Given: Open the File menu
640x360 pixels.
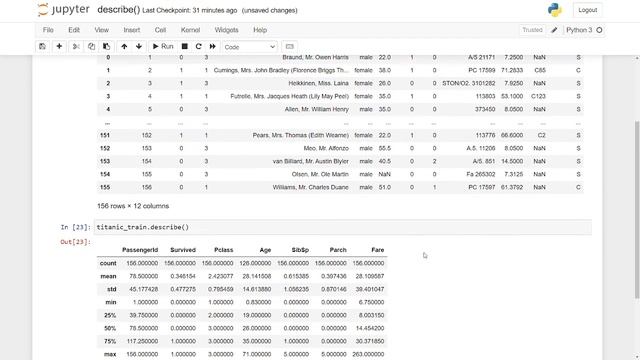Looking at the screenshot, I should coord(48,30).
